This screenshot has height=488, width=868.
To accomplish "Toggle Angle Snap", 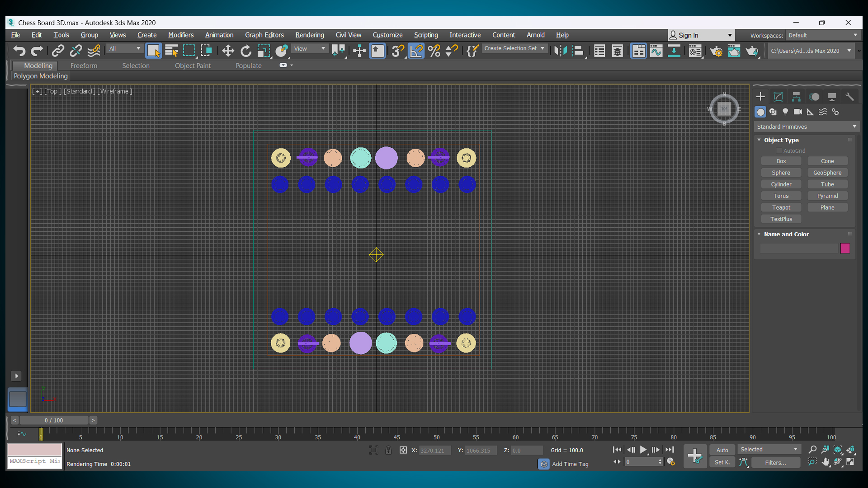I will [416, 51].
